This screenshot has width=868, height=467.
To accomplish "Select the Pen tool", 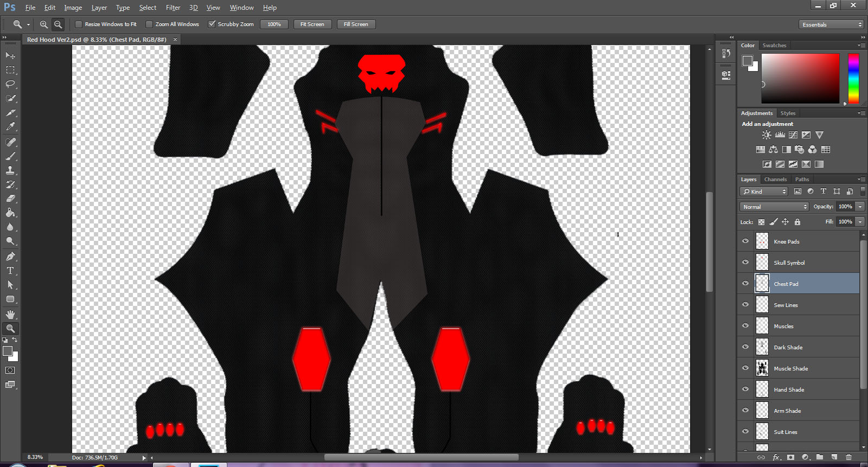I will click(10, 257).
